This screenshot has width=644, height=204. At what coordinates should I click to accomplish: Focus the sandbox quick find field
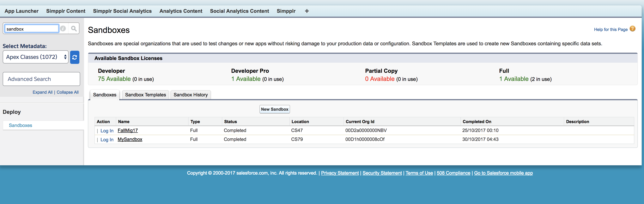32,29
